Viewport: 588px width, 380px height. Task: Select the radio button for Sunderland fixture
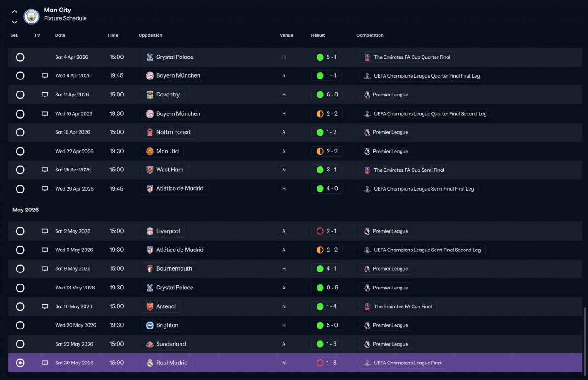pyautogui.click(x=20, y=344)
